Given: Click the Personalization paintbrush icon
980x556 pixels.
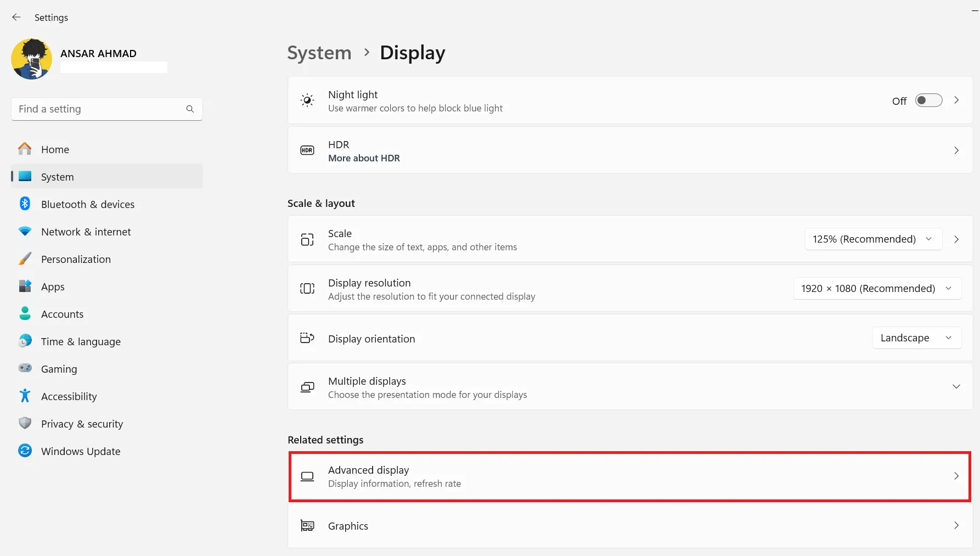Looking at the screenshot, I should click(25, 259).
